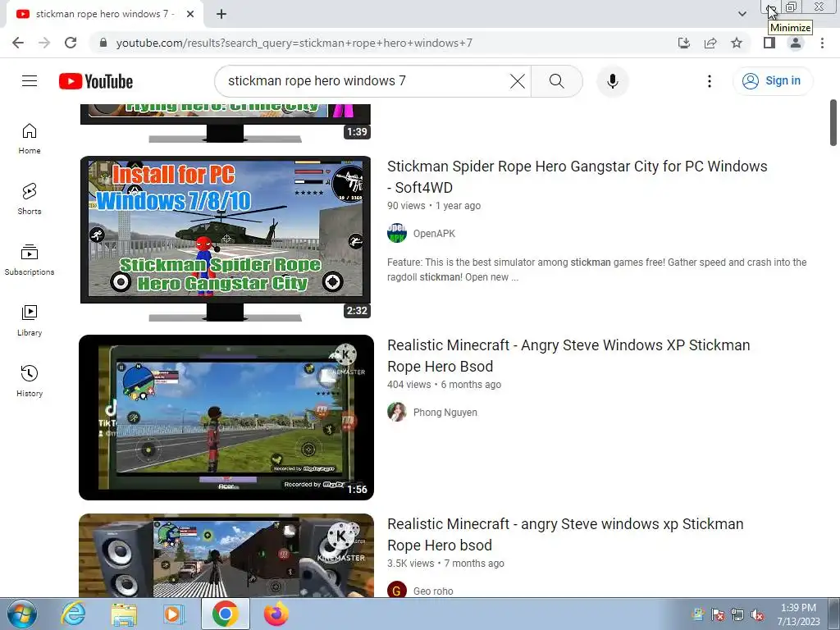The width and height of the screenshot is (840, 630).
Task: Share this page using the share icon
Action: pos(710,43)
